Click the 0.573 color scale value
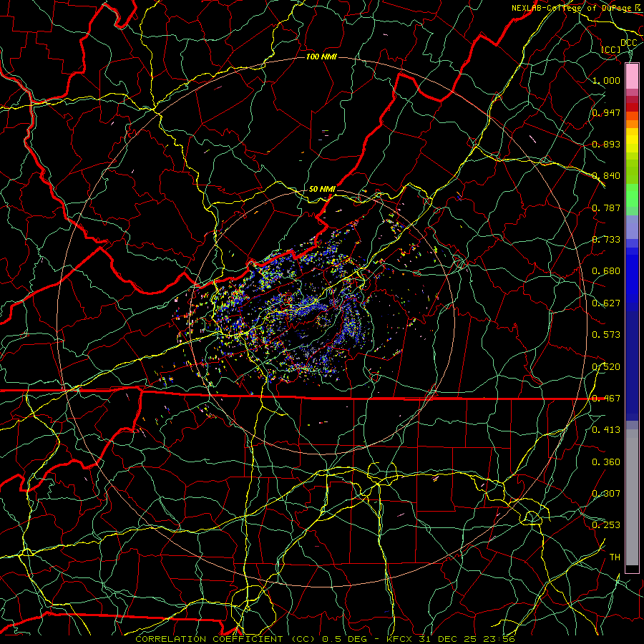Viewport: 644px width, 644px height. point(606,335)
